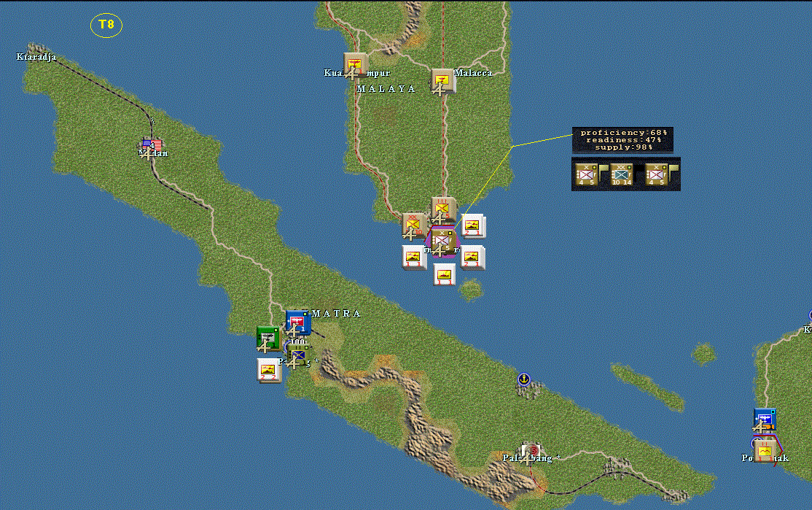Select naval unit 2 1 northeast of Singapore
812x510 pixels.
pos(473,226)
